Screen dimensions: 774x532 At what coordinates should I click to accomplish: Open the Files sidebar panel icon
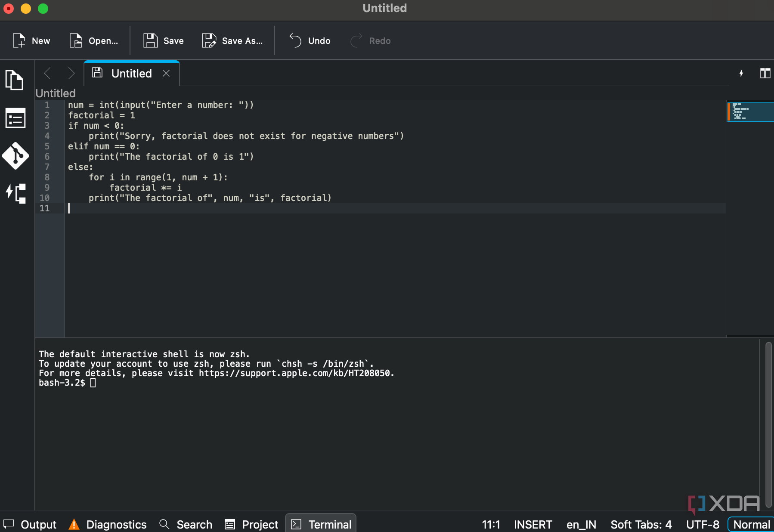(15, 80)
